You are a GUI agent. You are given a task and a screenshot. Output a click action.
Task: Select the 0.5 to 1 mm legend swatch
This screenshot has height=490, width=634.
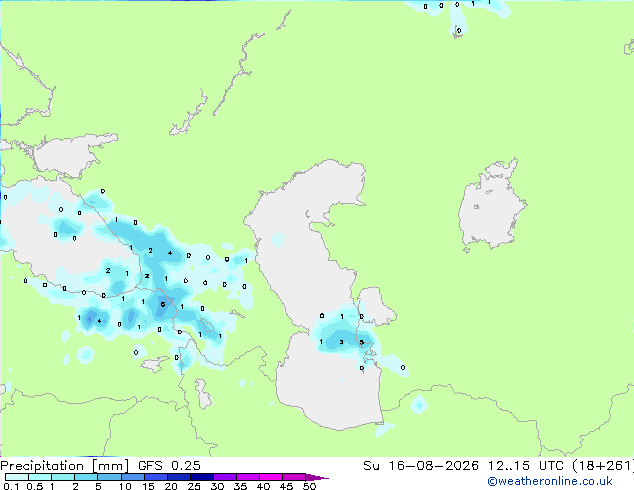click(x=40, y=477)
